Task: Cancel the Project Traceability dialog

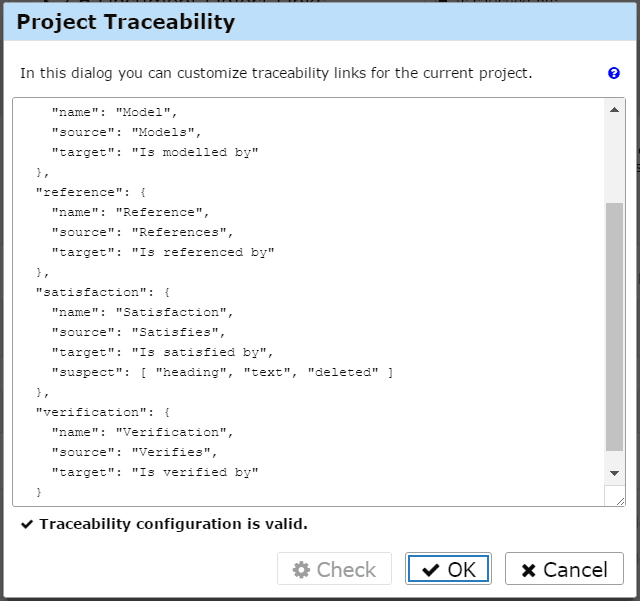Action: point(564,569)
